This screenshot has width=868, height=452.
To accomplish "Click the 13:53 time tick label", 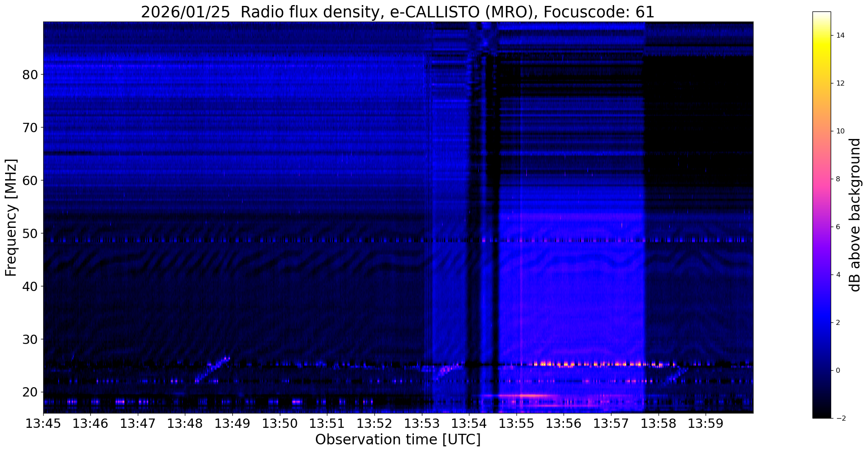I will (x=421, y=424).
